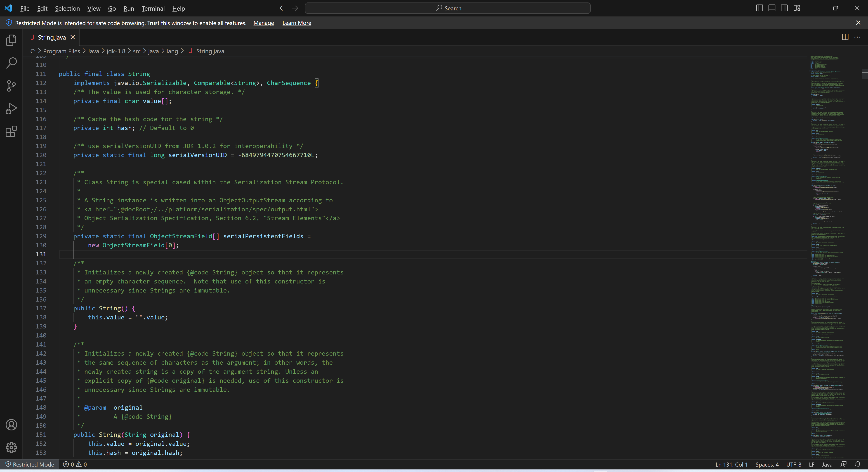Close the String.java tab

(72, 37)
